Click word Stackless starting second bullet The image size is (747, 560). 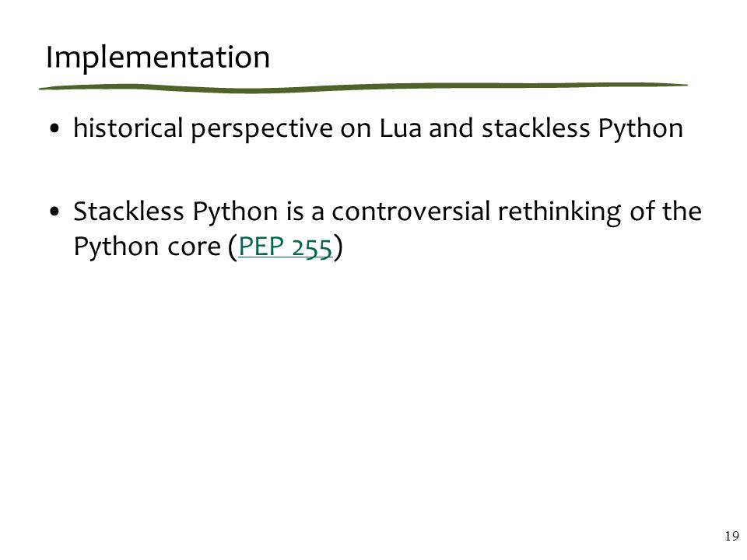click(x=128, y=212)
